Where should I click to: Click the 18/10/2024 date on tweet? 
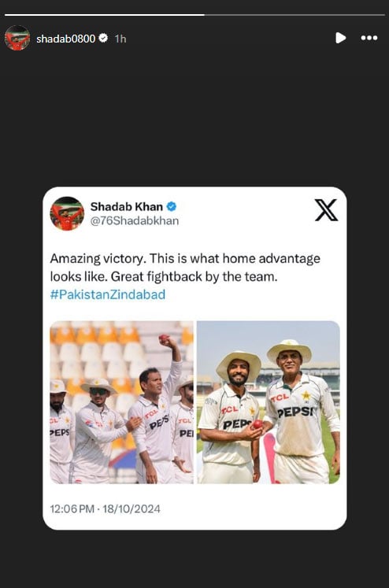[x=132, y=508]
